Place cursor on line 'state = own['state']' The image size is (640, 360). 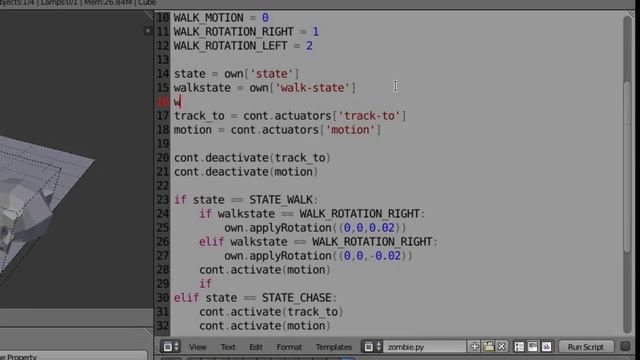point(237,74)
